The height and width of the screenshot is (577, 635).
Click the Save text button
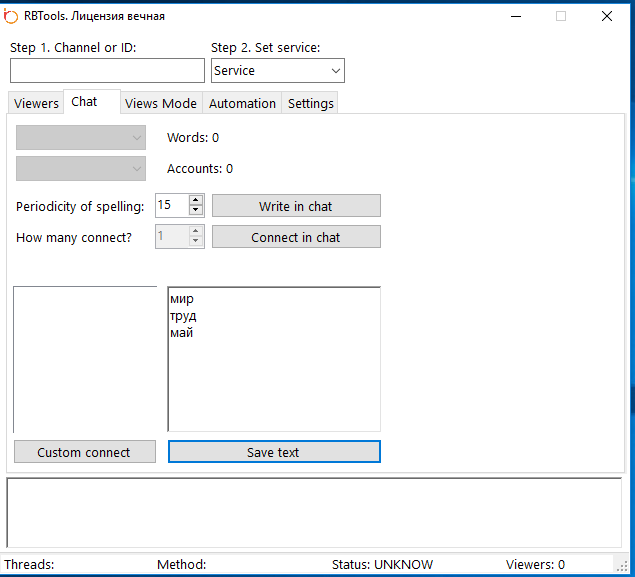pos(274,452)
